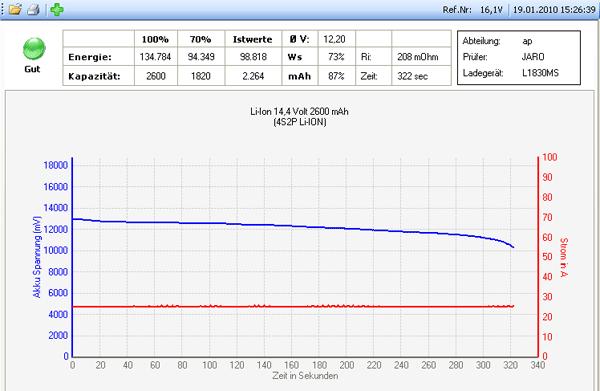Select the 73% energy percentage
The height and width of the screenshot is (391, 600).
336,57
